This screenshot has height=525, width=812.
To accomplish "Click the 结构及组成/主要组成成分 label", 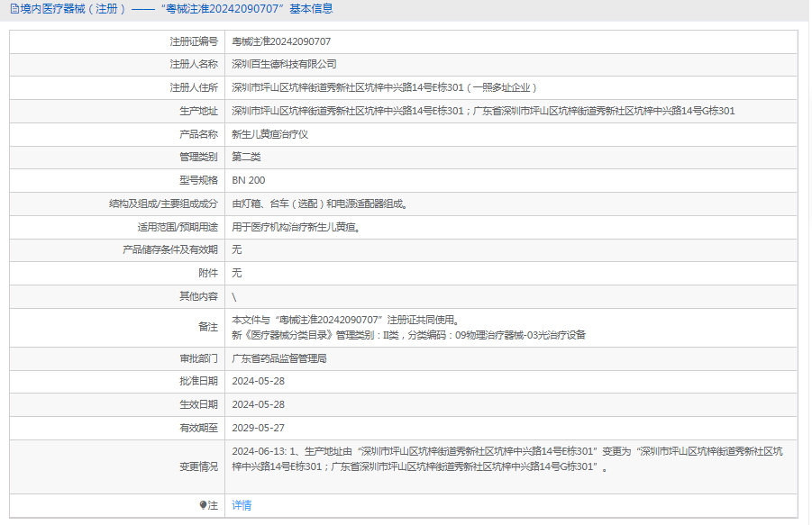I will click(x=164, y=204).
